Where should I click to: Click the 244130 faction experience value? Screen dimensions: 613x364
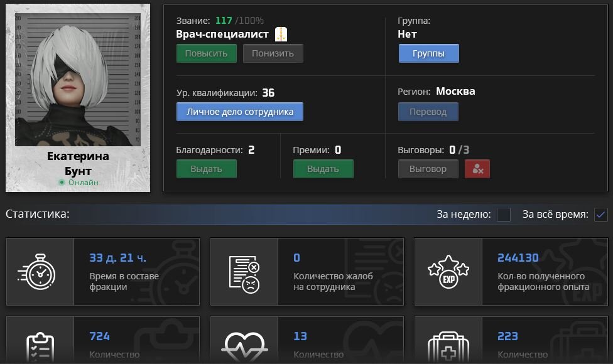click(518, 258)
